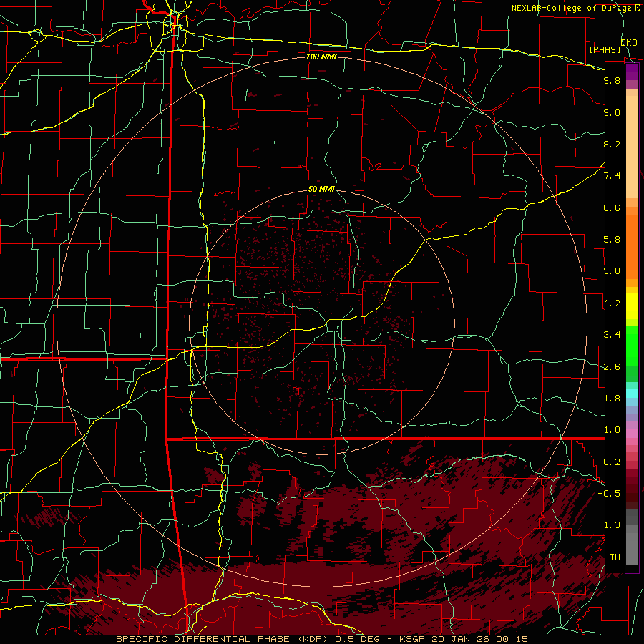
Task: Click the 'TH' threshold label on legend
Action: pyautogui.click(x=615, y=557)
